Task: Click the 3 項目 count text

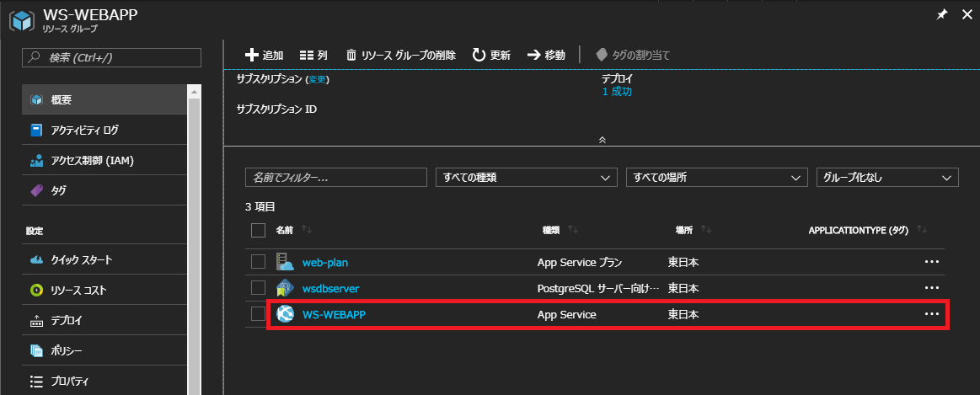Action: (260, 206)
